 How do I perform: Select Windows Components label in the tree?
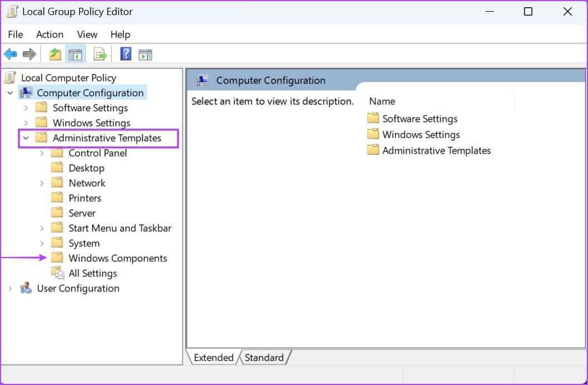pos(118,258)
